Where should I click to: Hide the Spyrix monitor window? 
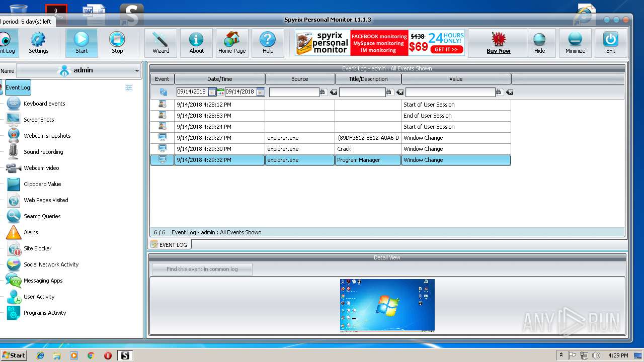[539, 43]
